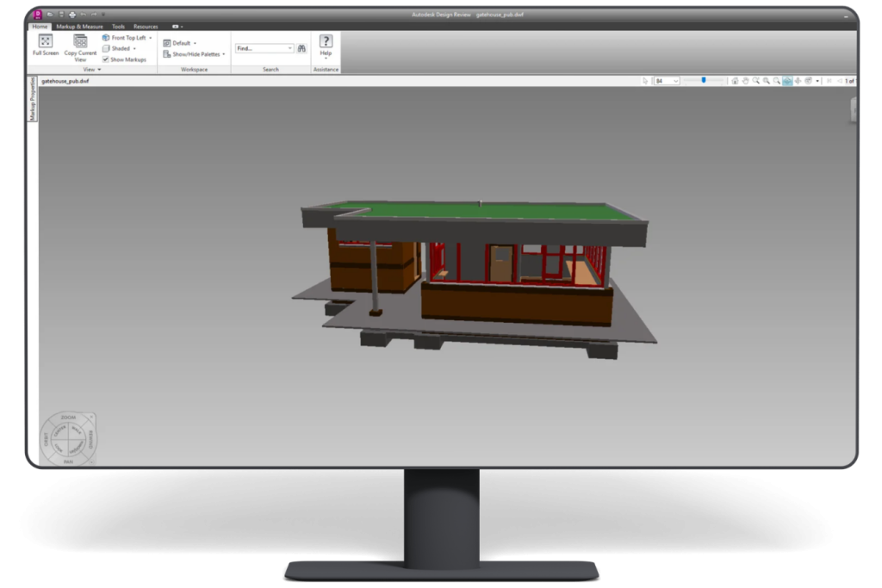Expand the quick access toolbar customize arrow
The width and height of the screenshot is (882, 588).
103,15
